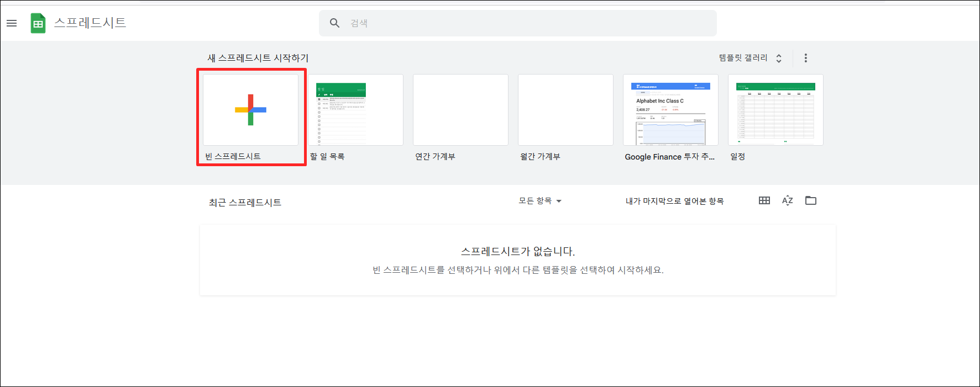Click the 최근 스프레드시트 heading
Screen dimensions: 980x387
(245, 203)
